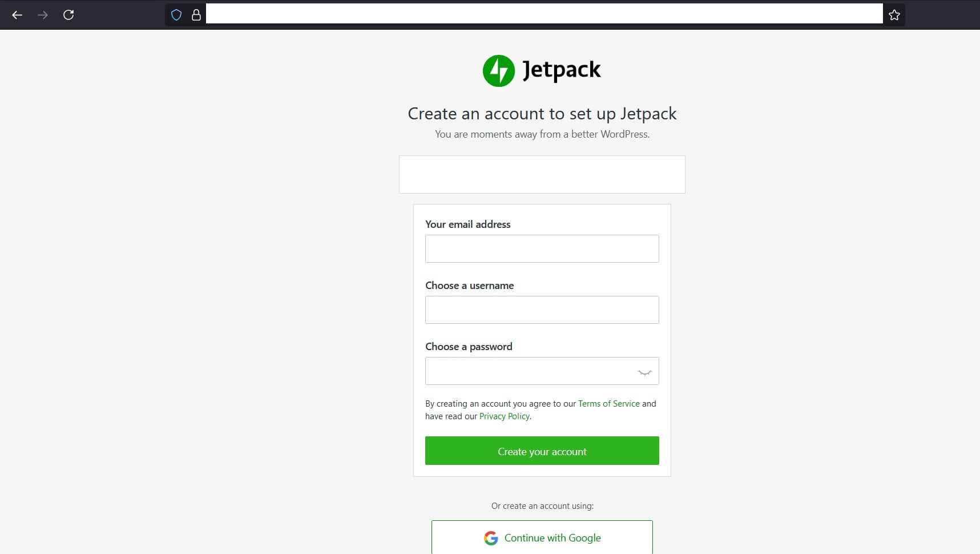Image resolution: width=980 pixels, height=554 pixels.
Task: Click the Create your account button
Action: [542, 451]
